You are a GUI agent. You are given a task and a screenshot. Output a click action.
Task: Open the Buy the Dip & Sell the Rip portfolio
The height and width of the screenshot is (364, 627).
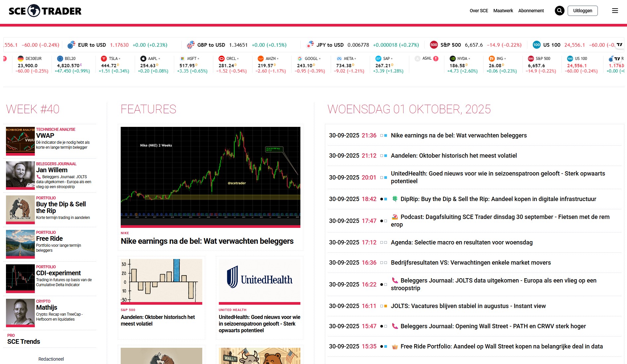click(61, 207)
